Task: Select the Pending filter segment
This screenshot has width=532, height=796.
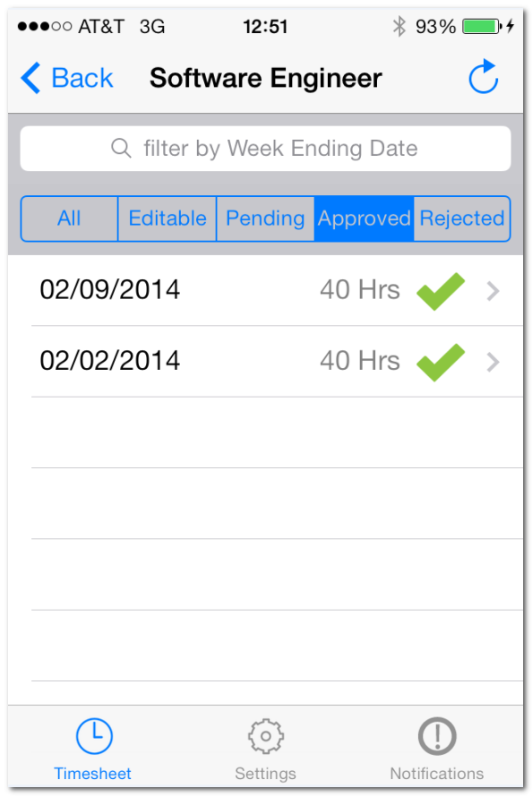Action: point(265,218)
